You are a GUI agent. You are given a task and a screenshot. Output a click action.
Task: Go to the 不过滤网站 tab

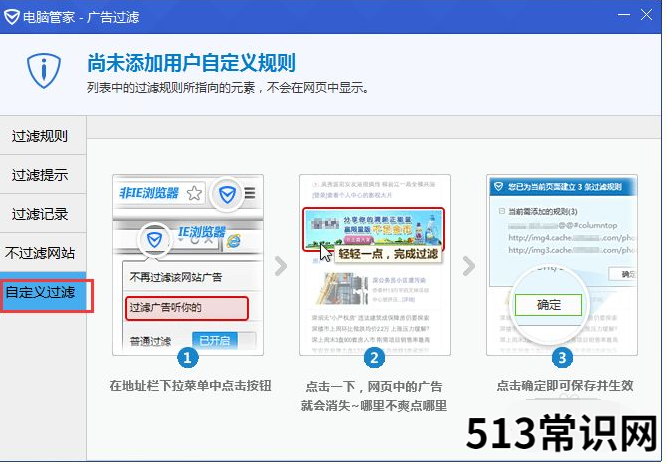pos(43,253)
